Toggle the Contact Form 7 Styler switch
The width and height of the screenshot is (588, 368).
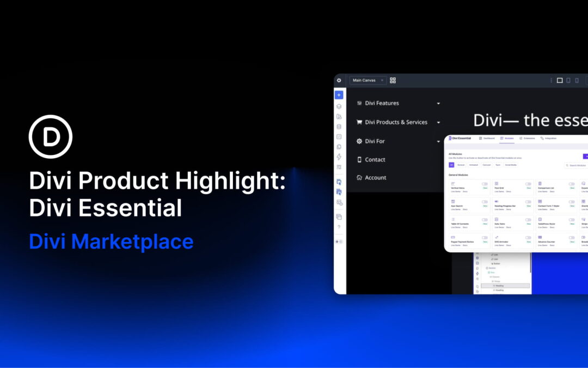pyautogui.click(x=572, y=202)
